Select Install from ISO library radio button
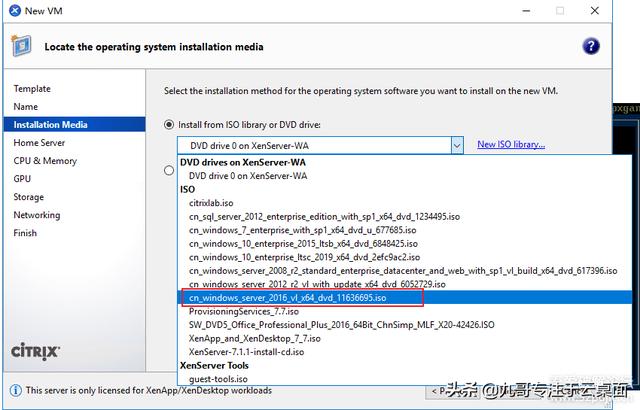 coord(168,124)
